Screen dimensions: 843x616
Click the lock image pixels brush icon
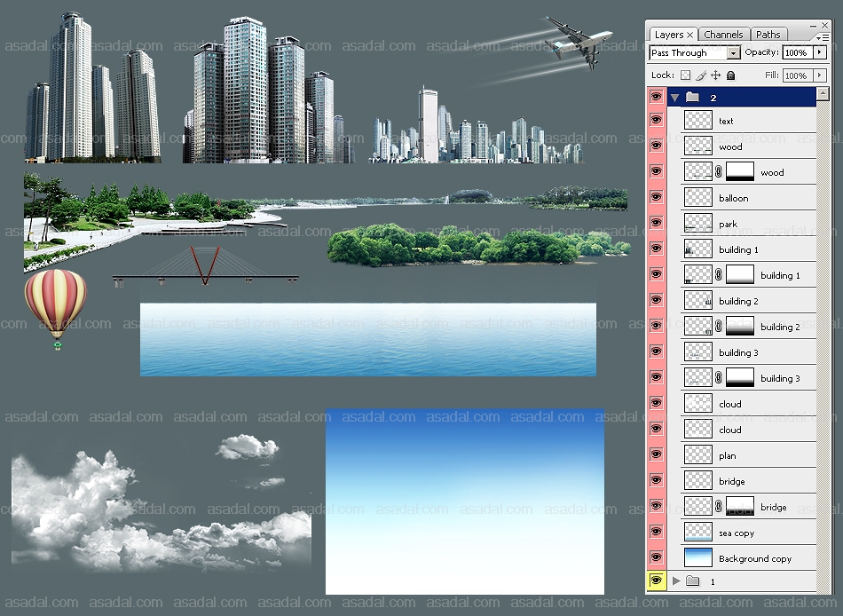pos(700,76)
